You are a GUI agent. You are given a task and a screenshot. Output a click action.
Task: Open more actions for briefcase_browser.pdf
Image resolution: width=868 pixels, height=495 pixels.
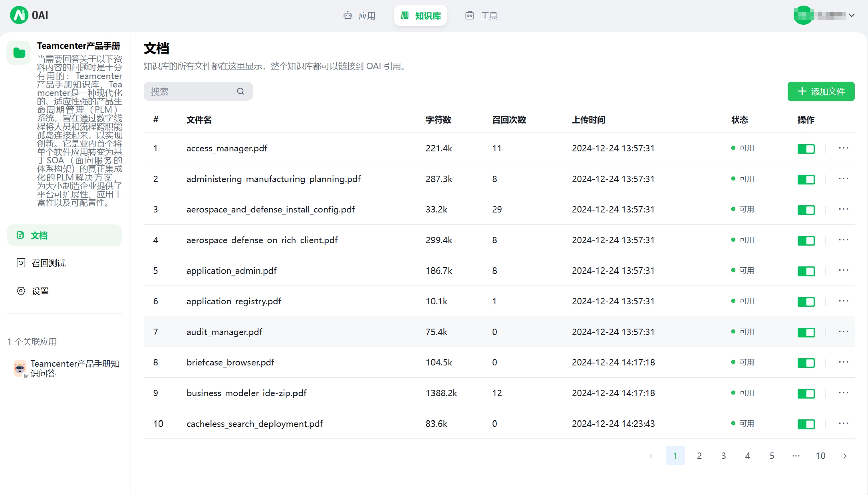tap(843, 362)
